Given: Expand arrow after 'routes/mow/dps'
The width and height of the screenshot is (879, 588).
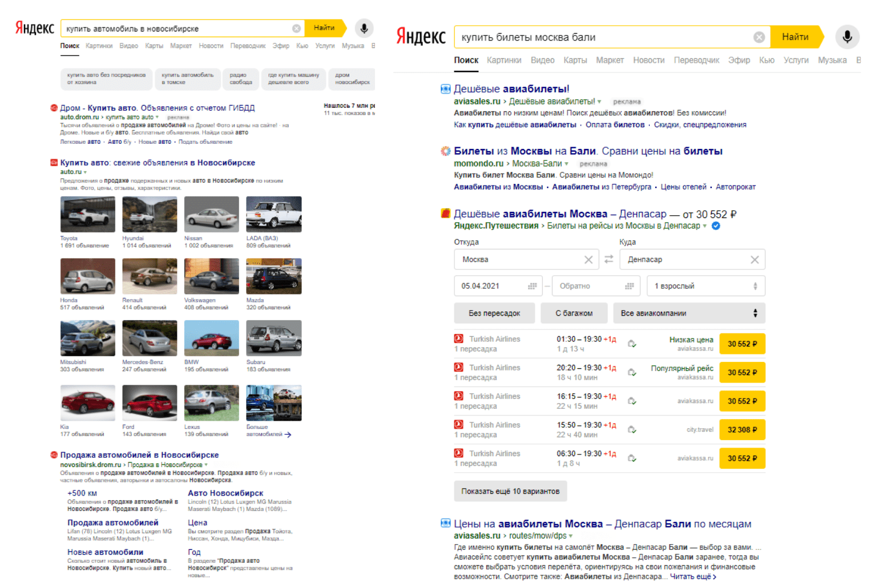Looking at the screenshot, I should pos(571,536).
